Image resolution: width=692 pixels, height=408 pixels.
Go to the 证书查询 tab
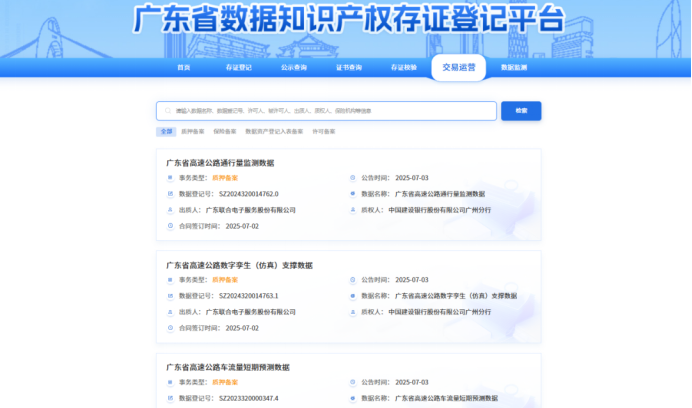[348, 68]
